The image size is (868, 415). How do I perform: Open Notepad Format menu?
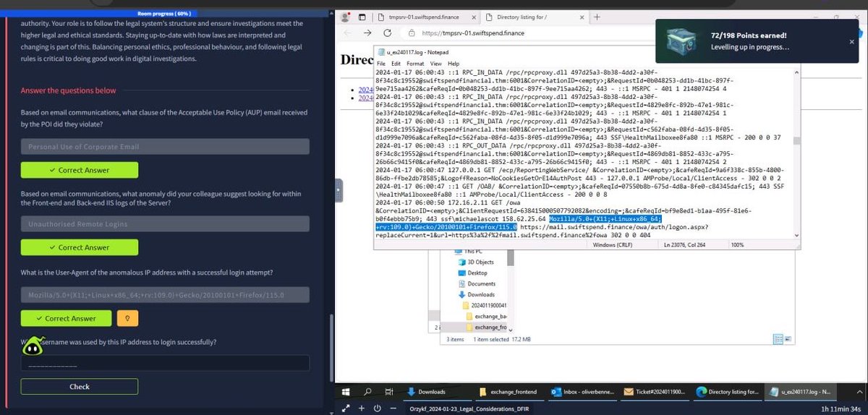(x=415, y=64)
